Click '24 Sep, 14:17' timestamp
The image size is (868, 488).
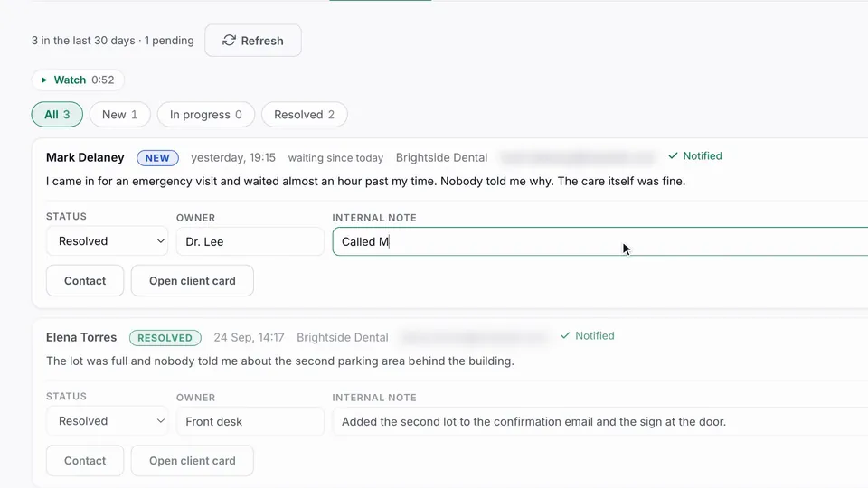pos(250,337)
